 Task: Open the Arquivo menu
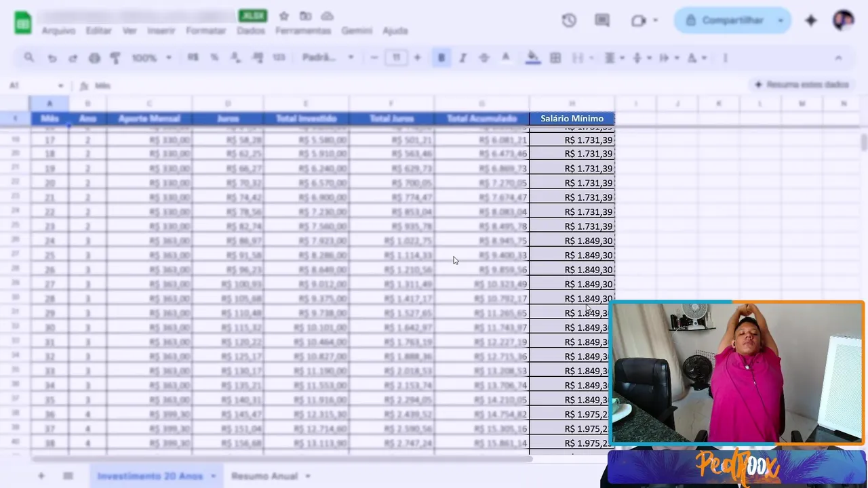(58, 31)
